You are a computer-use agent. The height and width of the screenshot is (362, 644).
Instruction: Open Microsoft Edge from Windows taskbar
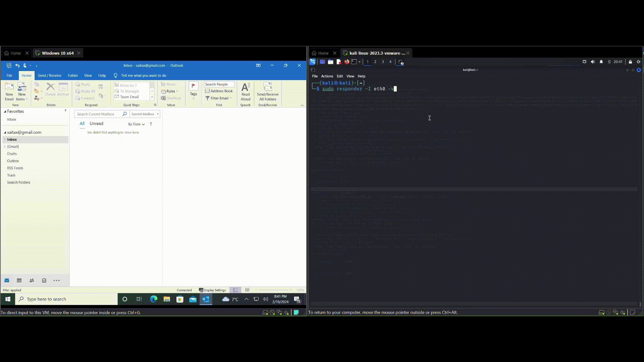point(154,299)
